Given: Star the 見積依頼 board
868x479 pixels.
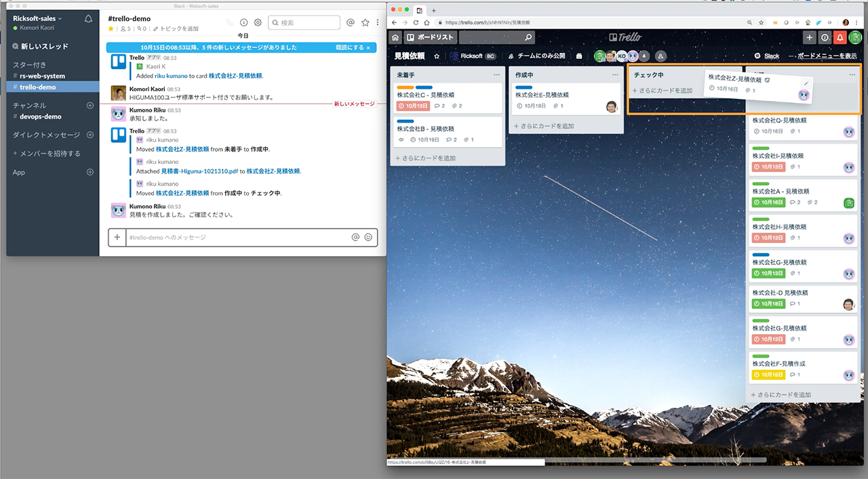Looking at the screenshot, I should pyautogui.click(x=437, y=56).
